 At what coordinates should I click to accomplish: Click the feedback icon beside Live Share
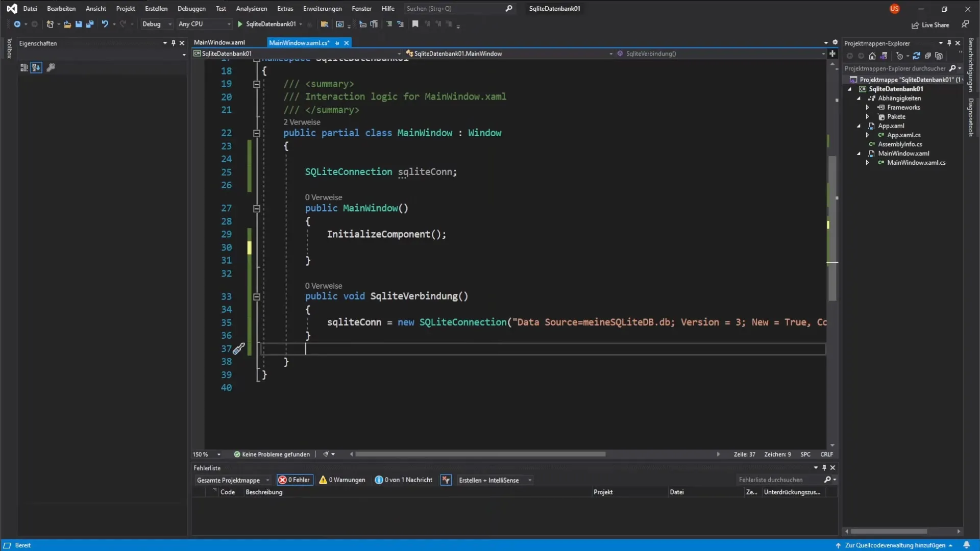tap(965, 24)
